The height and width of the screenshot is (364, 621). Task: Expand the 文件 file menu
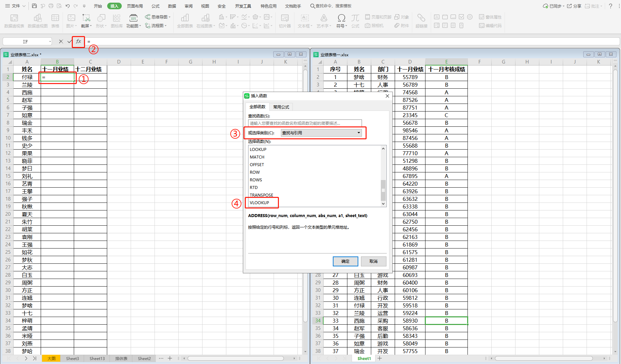[15, 6]
